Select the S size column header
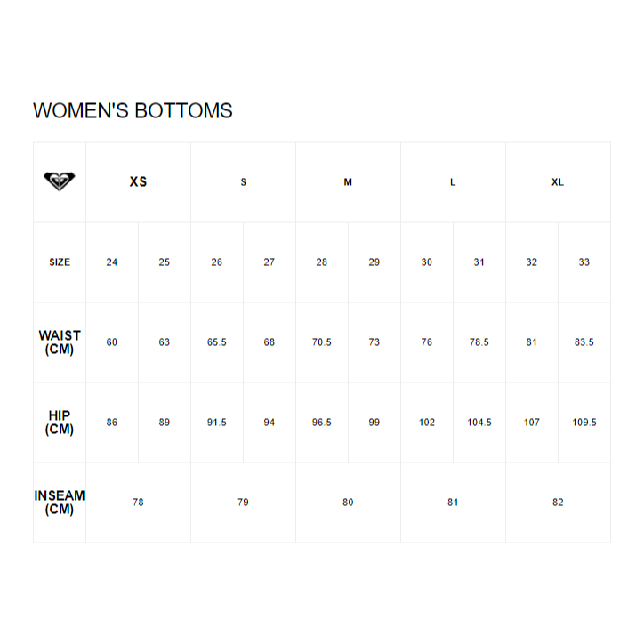 coord(243,182)
